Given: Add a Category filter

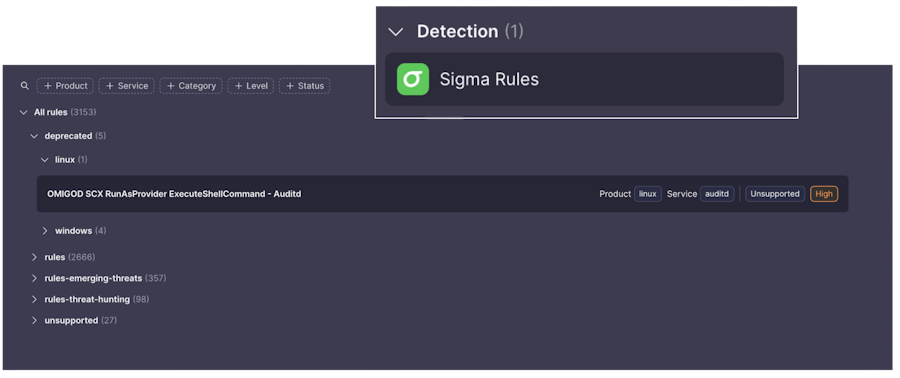Looking at the screenshot, I should pyautogui.click(x=191, y=85).
